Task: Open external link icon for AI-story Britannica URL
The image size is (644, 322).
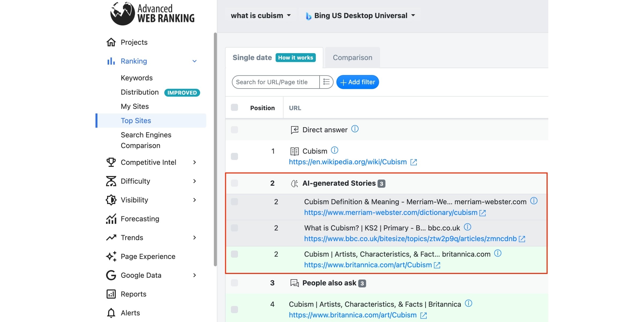Action: [437, 265]
